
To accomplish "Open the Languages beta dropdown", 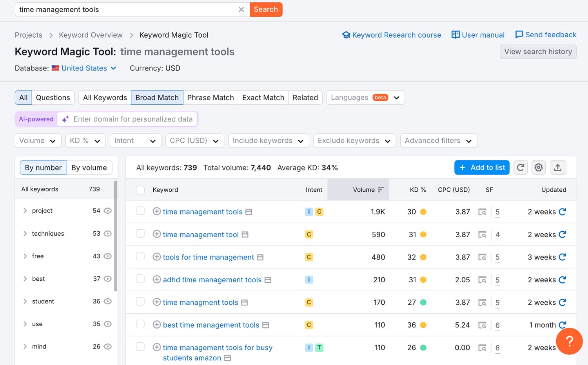I will pyautogui.click(x=365, y=98).
